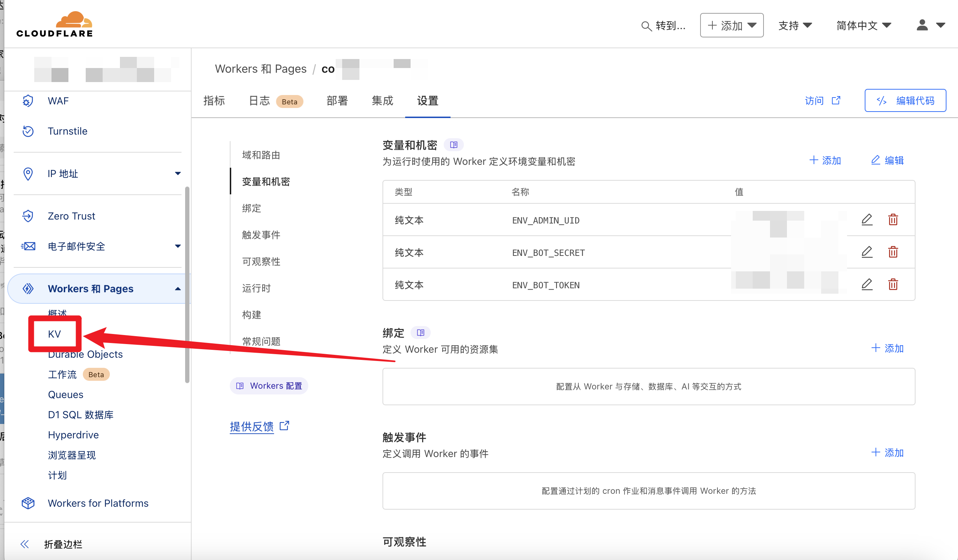Image resolution: width=958 pixels, height=560 pixels.
Task: Click the IP 地址 location pin icon
Action: pyautogui.click(x=28, y=173)
